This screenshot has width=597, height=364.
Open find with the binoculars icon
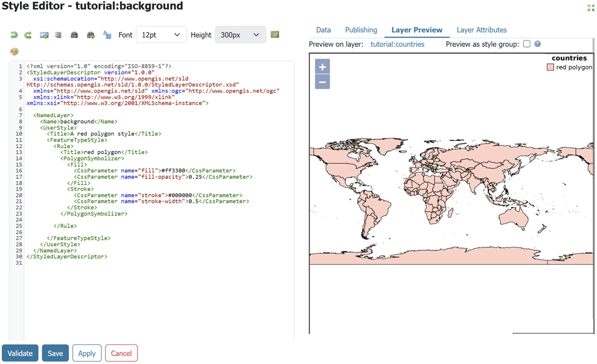pos(74,35)
